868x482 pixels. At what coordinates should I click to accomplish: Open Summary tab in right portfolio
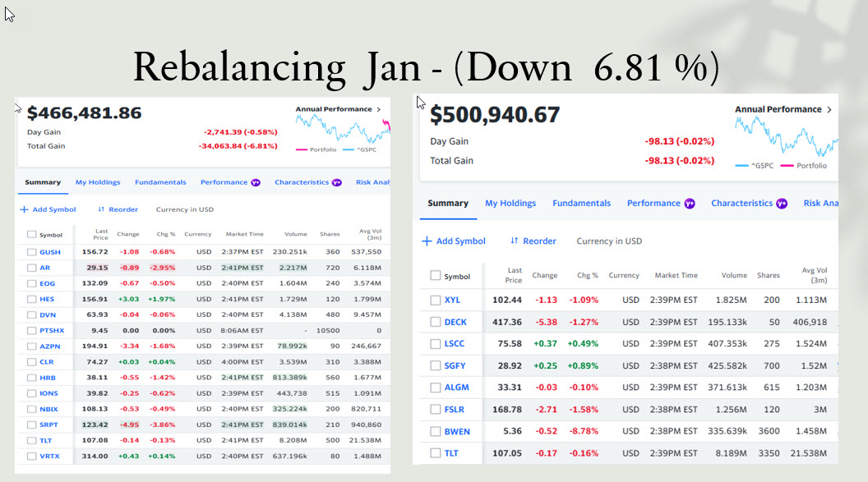[448, 204]
